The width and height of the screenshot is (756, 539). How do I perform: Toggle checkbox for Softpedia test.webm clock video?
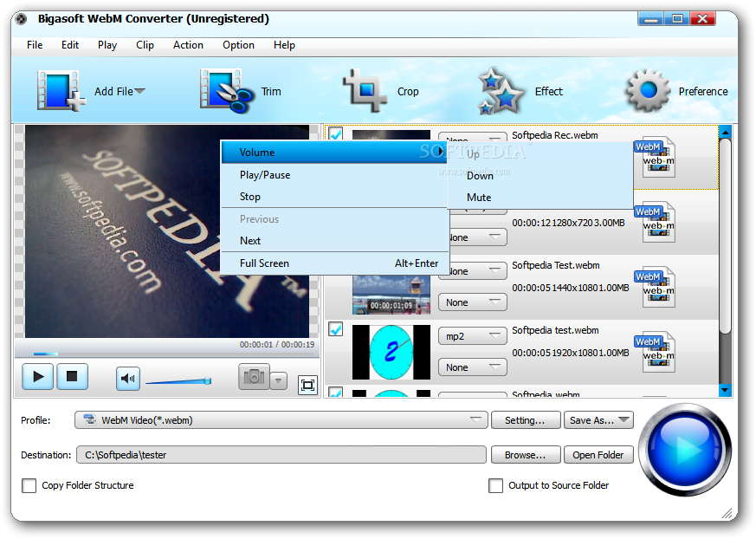click(x=336, y=329)
